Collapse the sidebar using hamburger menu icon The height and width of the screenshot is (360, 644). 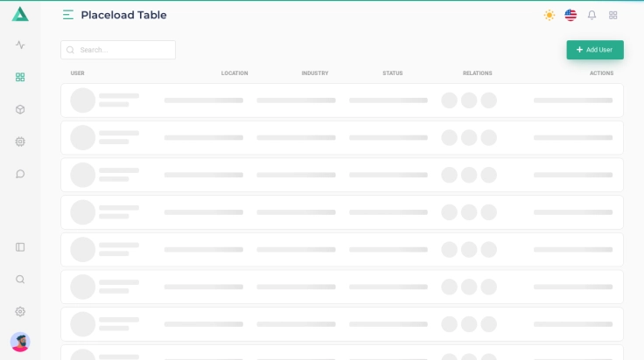pyautogui.click(x=68, y=15)
